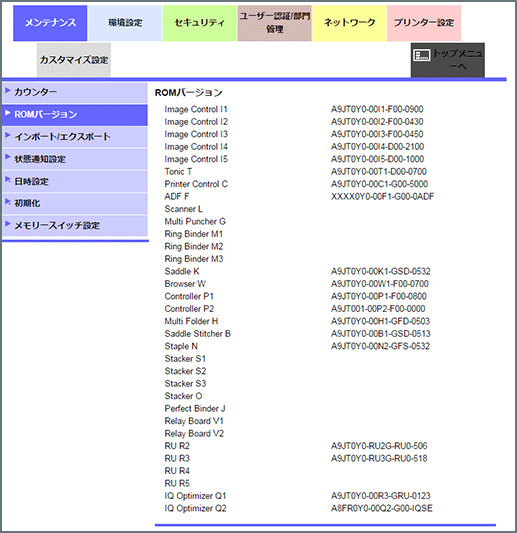Viewport: 517px width, 533px height.
Task: Click the Image Control I5 label
Action: [196, 159]
